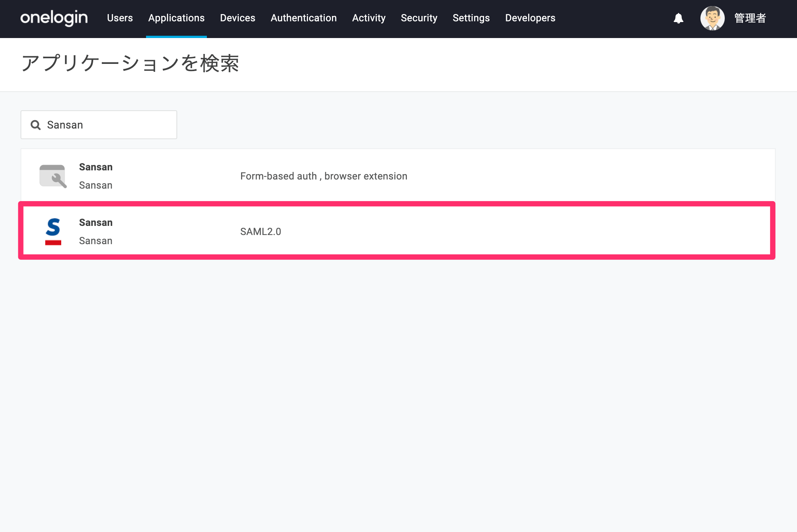Click the 'Form-based auth , browser extension' text
Screen dimensions: 797x532
324,176
